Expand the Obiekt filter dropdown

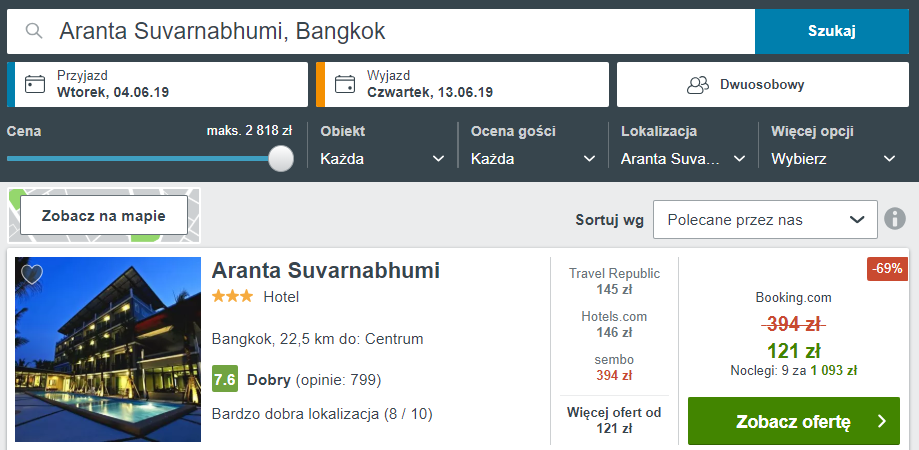pyautogui.click(x=382, y=158)
